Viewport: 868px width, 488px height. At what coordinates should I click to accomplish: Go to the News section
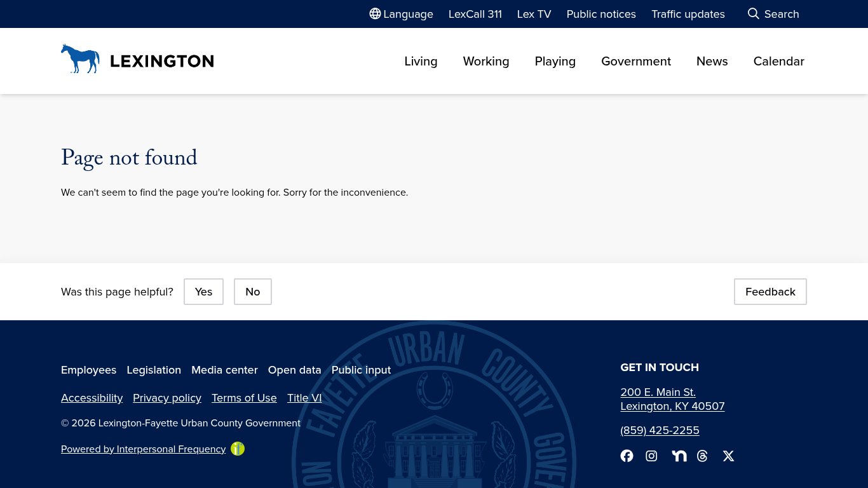tap(712, 61)
